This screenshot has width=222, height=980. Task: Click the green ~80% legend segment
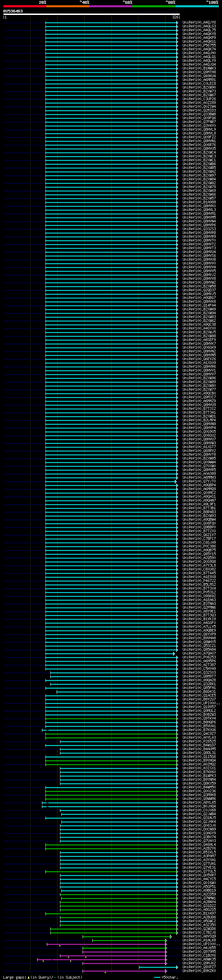(154, 6)
